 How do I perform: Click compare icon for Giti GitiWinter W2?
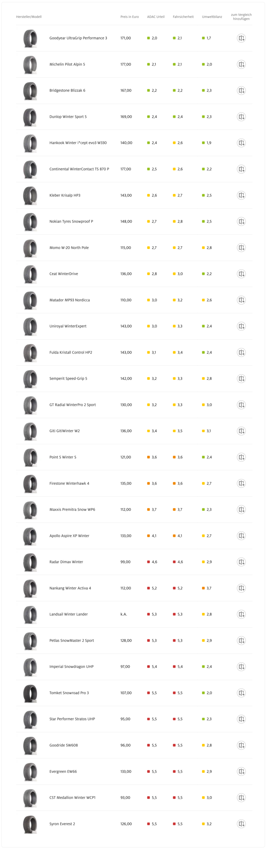click(x=241, y=431)
